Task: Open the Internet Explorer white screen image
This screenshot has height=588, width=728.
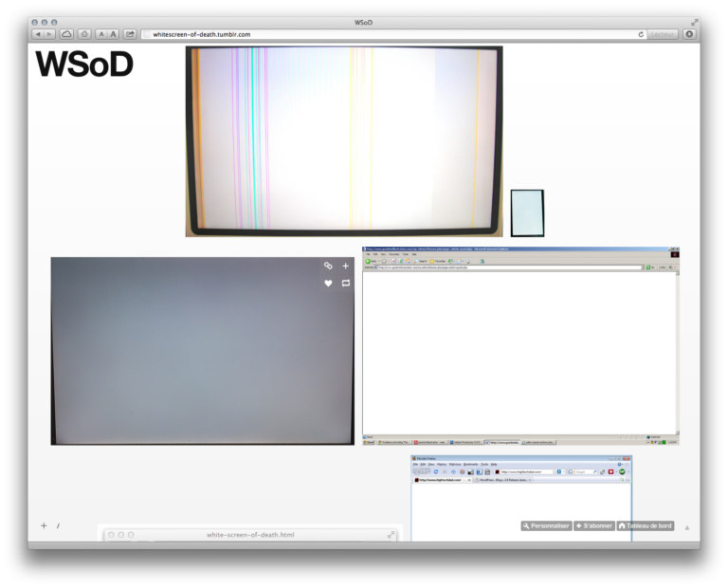Action: click(521, 346)
